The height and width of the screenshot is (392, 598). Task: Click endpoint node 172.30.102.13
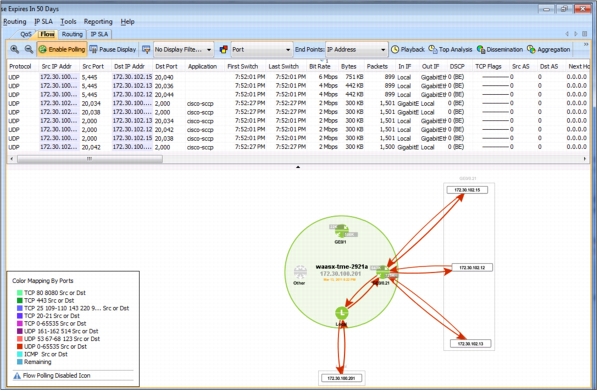point(470,344)
